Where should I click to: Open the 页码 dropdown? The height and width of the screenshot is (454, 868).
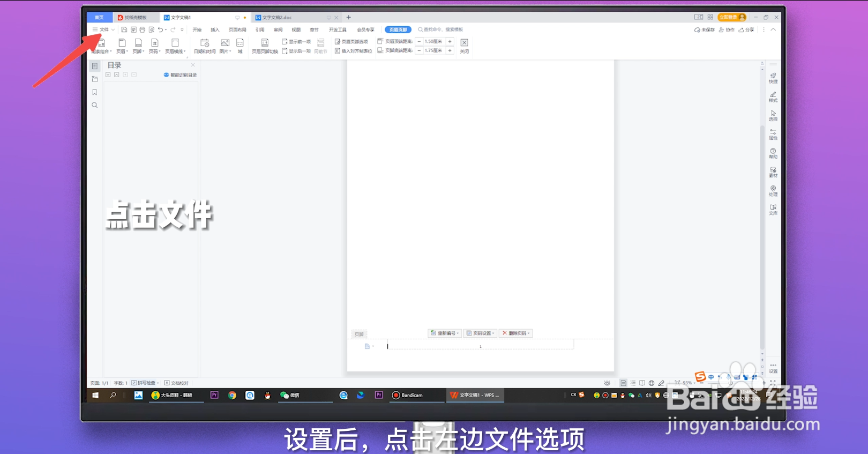pyautogui.click(x=154, y=47)
